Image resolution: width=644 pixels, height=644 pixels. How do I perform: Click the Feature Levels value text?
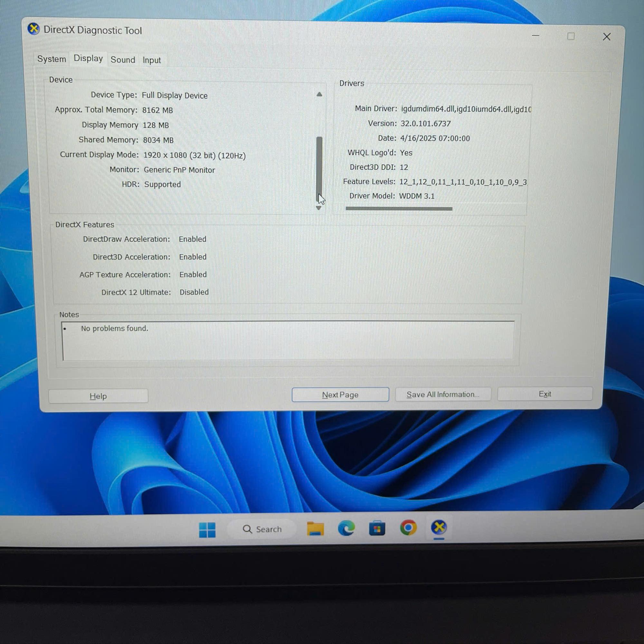click(x=463, y=182)
